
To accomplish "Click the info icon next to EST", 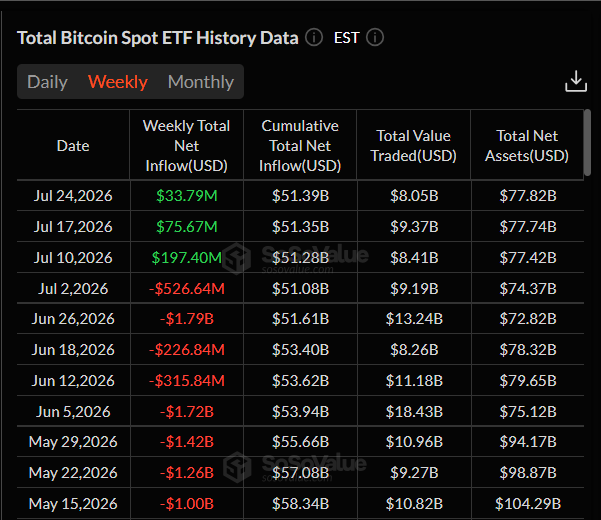I will tap(374, 38).
